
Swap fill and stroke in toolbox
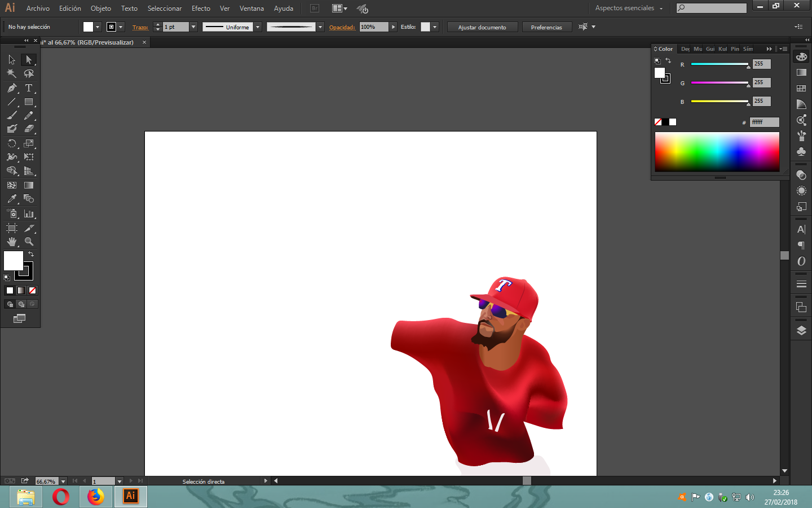[31, 255]
